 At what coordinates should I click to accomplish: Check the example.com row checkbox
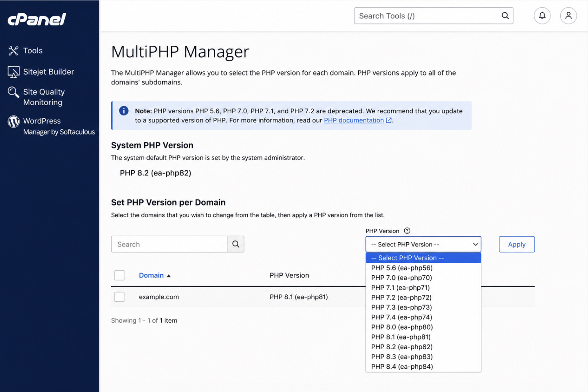click(x=119, y=297)
